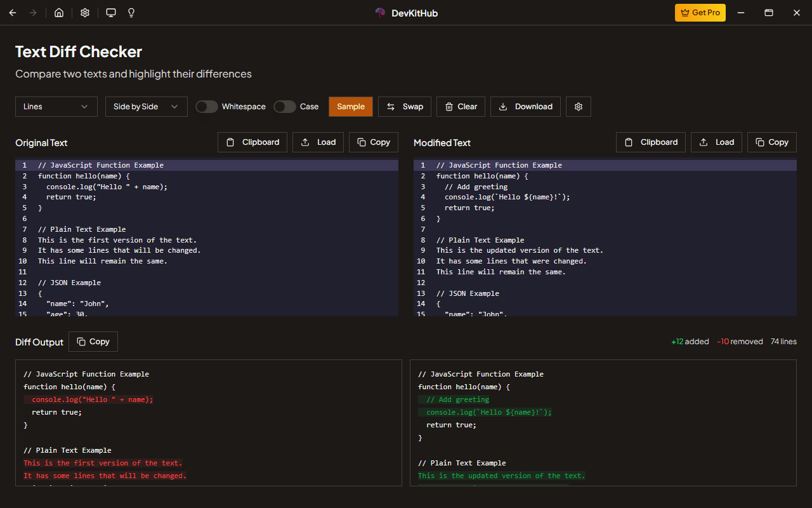
Task: Toggle the Whitespace switch
Action: (x=207, y=107)
